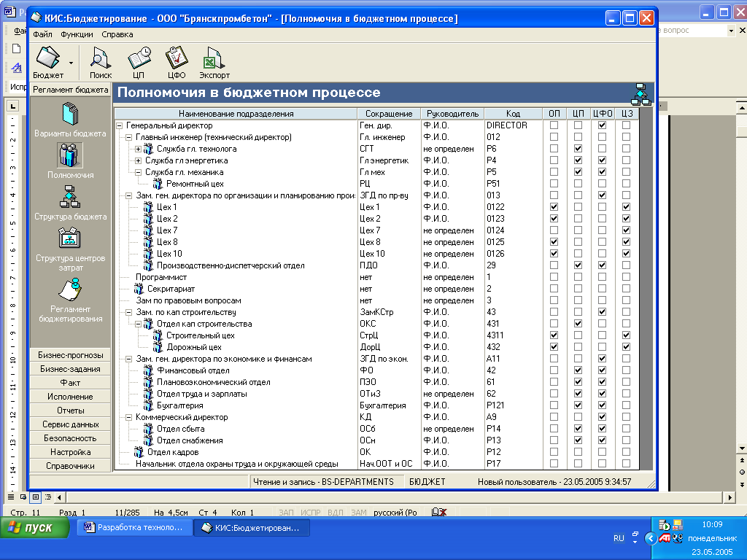This screenshot has width=747, height=560.
Task: Open Поиск search tool
Action: pyautogui.click(x=101, y=58)
